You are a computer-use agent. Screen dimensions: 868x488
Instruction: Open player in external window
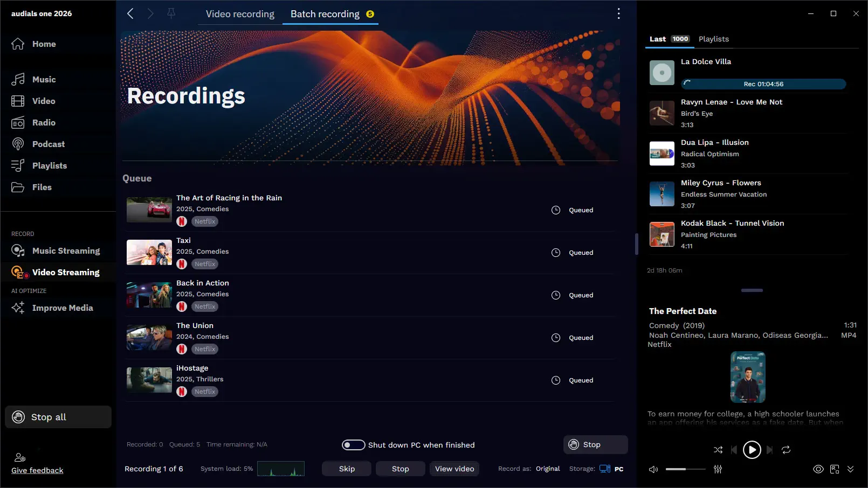[835, 469]
